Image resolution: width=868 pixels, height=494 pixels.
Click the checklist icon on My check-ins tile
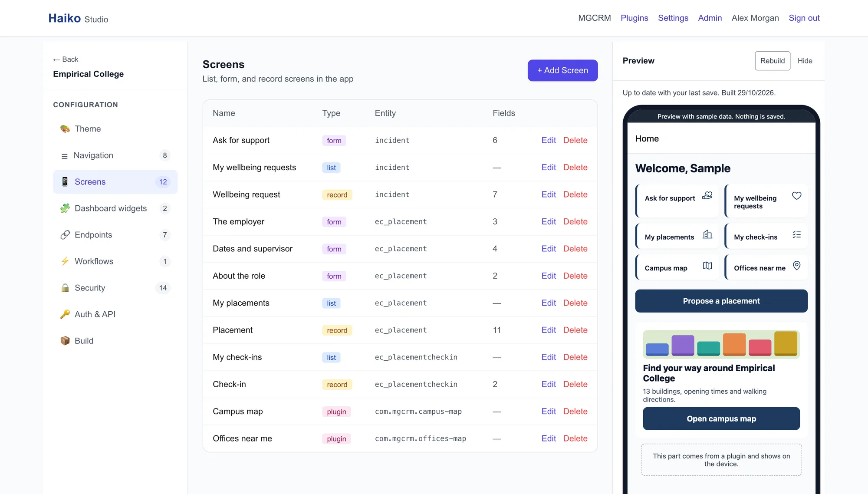[x=796, y=234]
